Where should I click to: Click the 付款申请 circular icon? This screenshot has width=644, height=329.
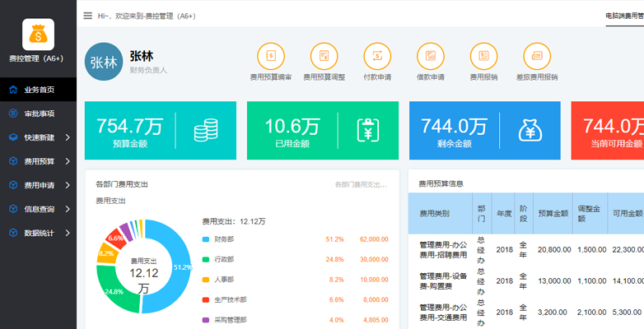point(376,56)
